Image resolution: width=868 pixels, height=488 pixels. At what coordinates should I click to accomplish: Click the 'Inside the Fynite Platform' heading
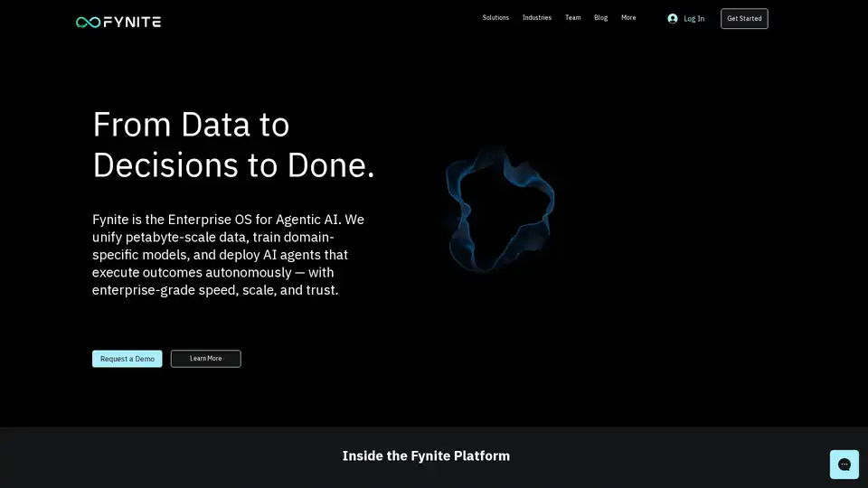click(x=426, y=455)
